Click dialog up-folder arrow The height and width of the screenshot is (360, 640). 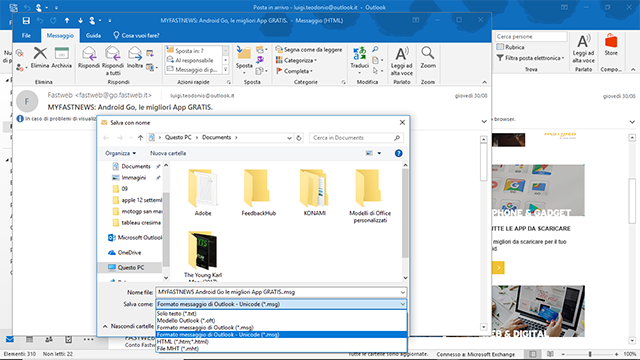140,138
